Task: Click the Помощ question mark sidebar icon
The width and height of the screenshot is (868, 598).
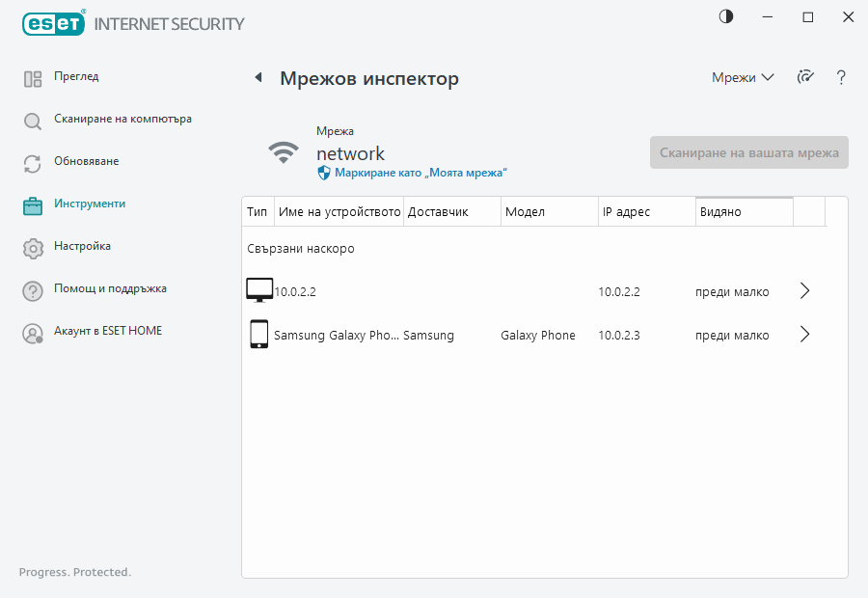Action: [x=32, y=288]
